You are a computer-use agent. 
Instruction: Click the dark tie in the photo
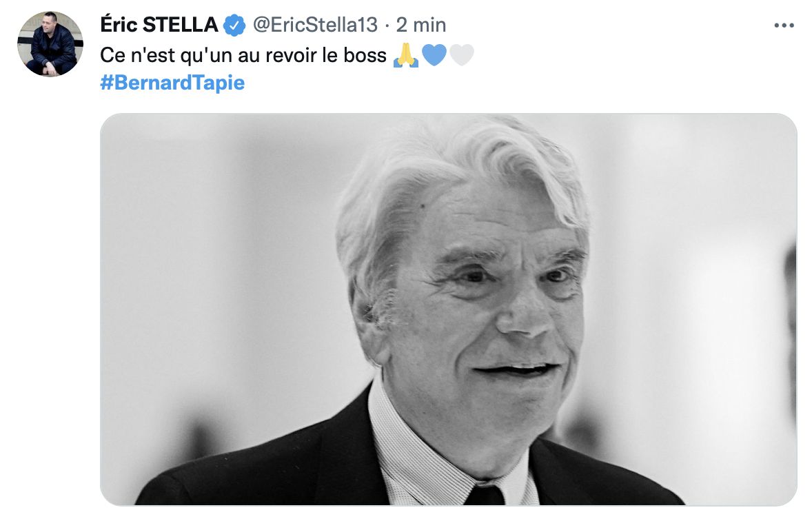(484, 493)
